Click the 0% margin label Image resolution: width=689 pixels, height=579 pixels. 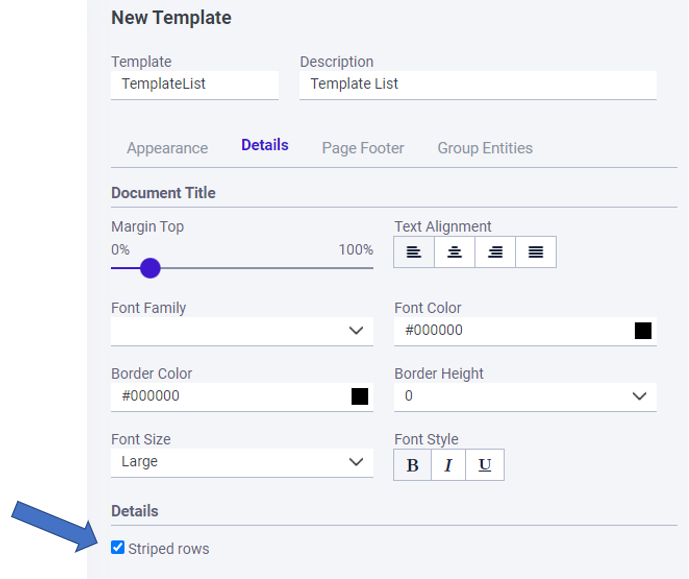point(120,250)
